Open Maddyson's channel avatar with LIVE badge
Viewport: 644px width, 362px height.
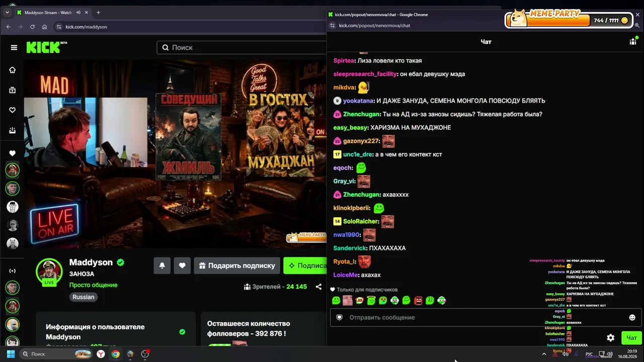[x=49, y=271]
